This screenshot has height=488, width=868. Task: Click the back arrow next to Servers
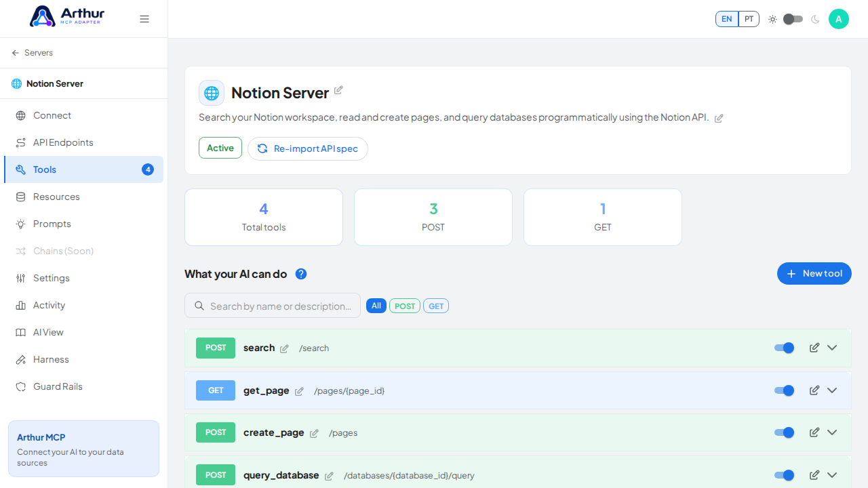click(x=16, y=53)
